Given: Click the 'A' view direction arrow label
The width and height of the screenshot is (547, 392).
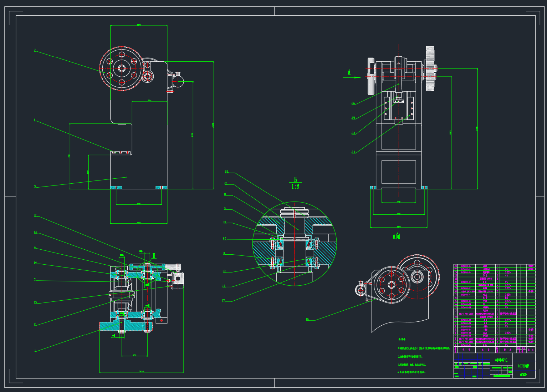Looking at the screenshot, I should (x=349, y=72).
